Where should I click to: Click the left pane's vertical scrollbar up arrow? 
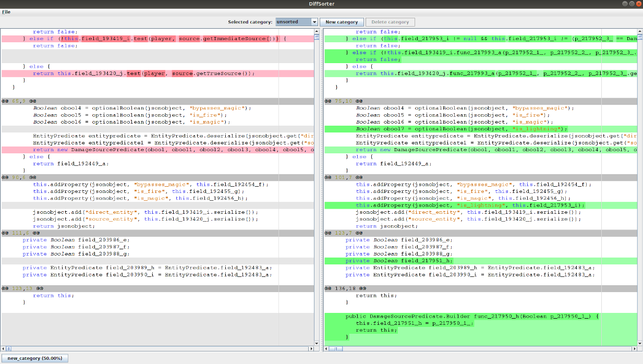pos(317,31)
